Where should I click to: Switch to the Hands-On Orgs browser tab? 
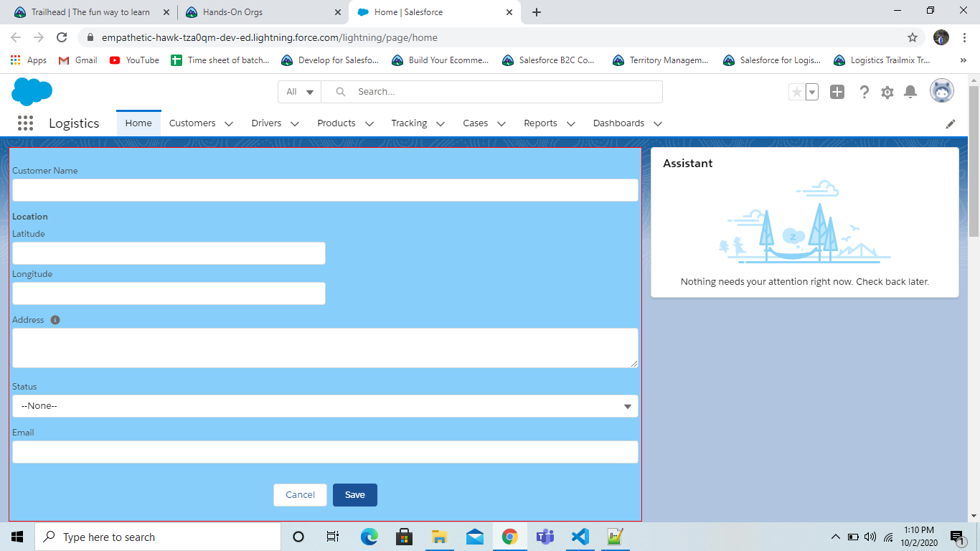pos(263,12)
